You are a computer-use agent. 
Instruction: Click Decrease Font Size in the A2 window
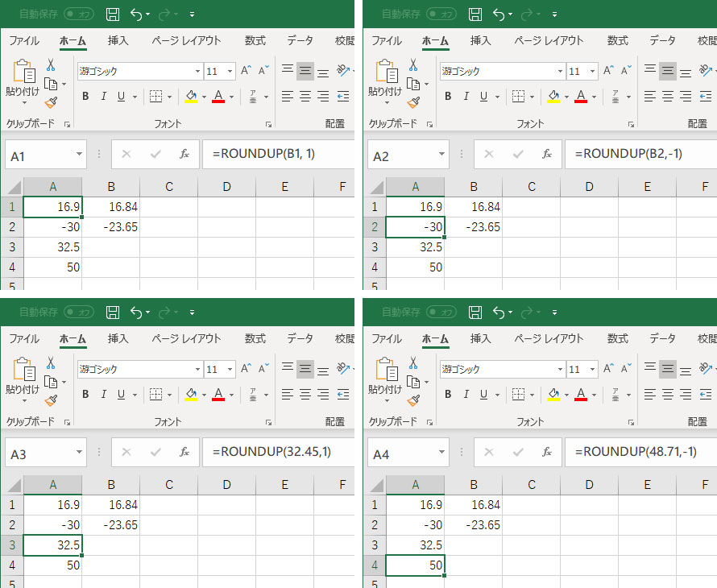pos(626,70)
